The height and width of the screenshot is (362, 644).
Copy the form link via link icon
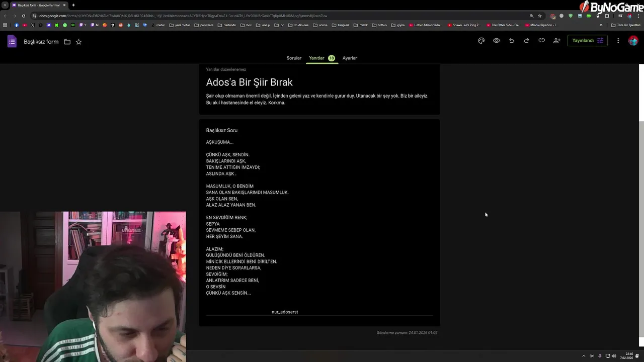pos(542,41)
